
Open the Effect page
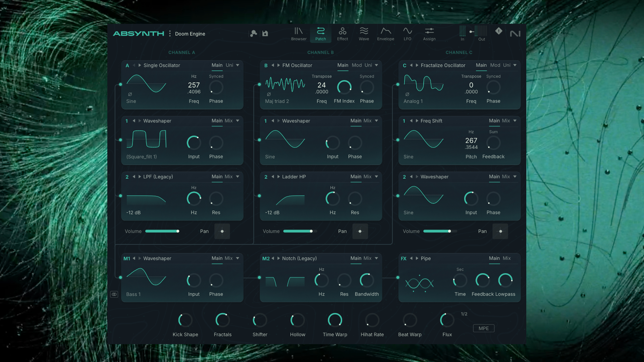(x=342, y=34)
